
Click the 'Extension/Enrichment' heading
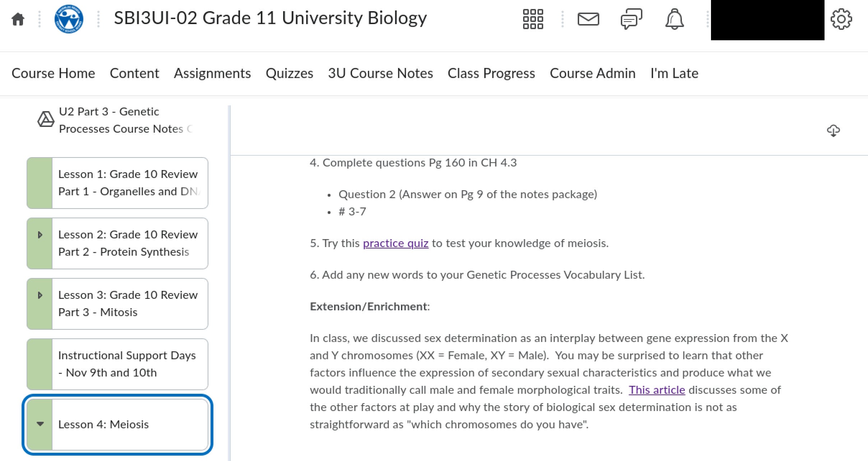(x=370, y=306)
